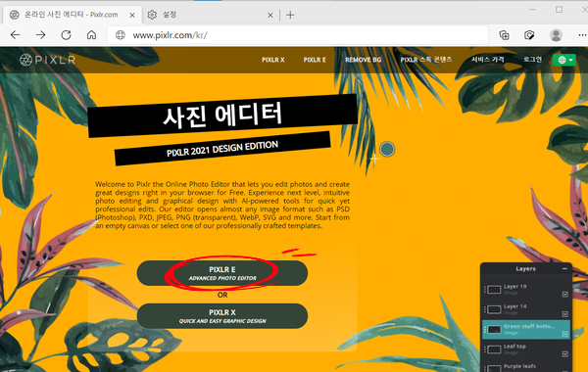Select the Purple leafs layer
Image resolution: width=588 pixels, height=372 pixels.
tap(526, 367)
